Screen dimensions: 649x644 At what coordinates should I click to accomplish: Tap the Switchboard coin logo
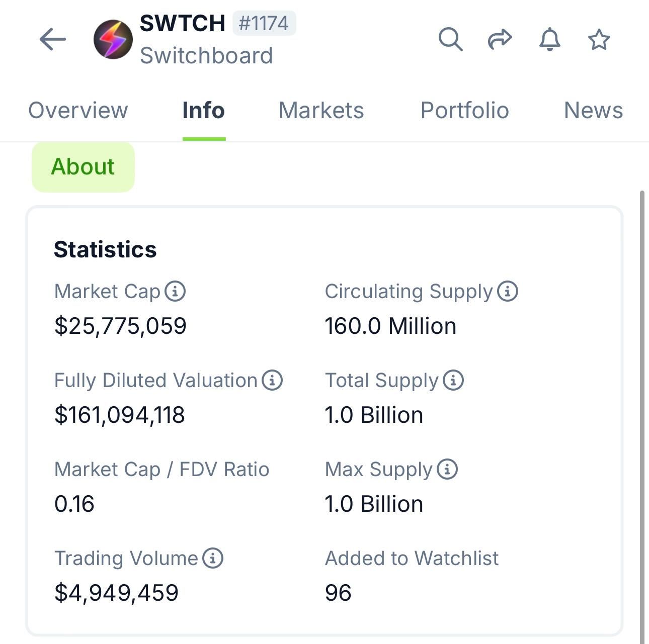click(x=113, y=39)
